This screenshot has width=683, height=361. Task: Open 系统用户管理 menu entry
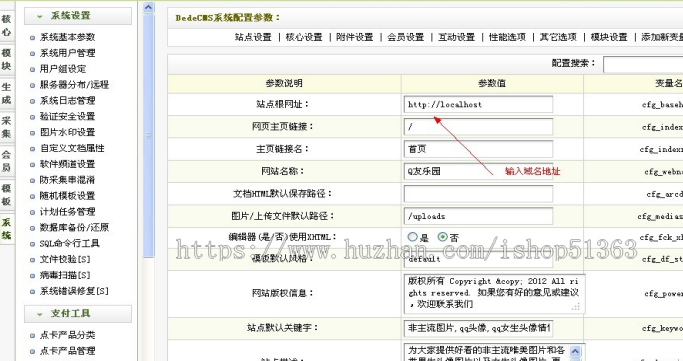click(x=68, y=53)
